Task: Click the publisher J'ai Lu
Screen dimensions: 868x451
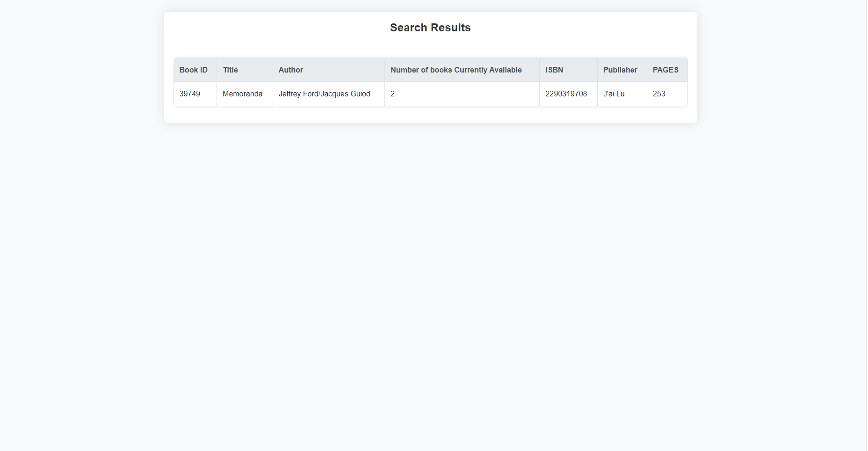Action: click(x=614, y=94)
